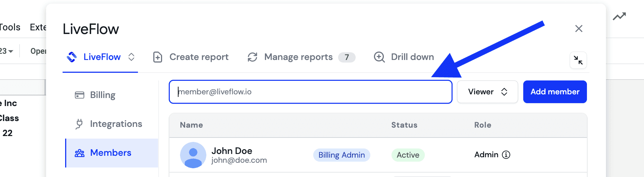Focus the member email input field

pos(311,92)
